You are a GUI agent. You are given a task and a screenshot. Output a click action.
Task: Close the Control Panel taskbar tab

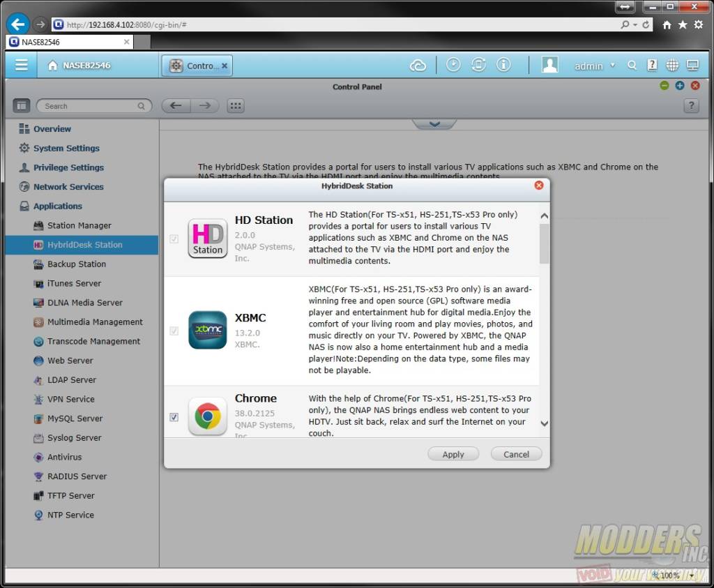coord(225,66)
